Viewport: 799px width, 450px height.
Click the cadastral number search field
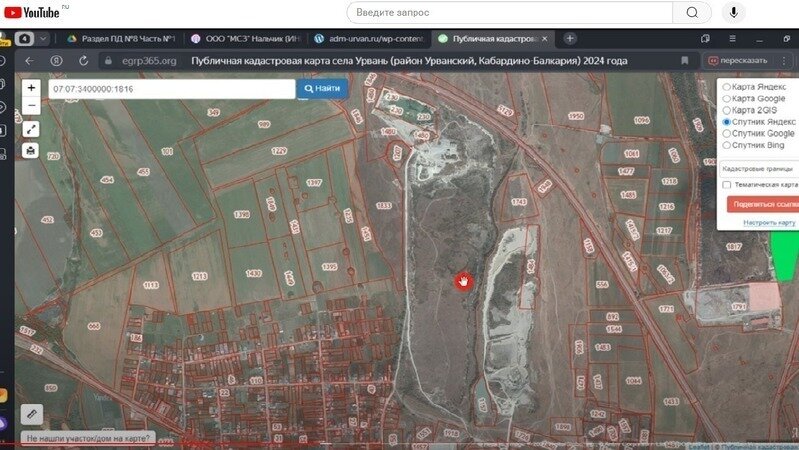click(170, 89)
